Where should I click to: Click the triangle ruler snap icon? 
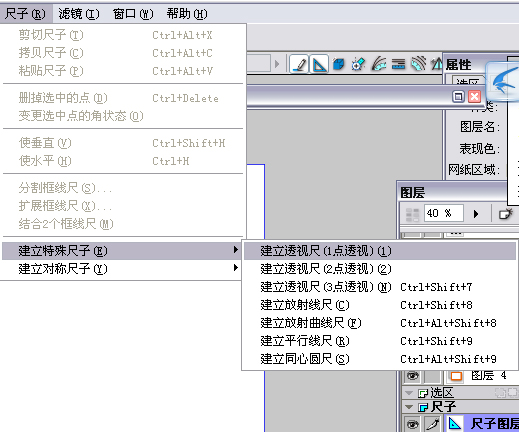pos(319,64)
